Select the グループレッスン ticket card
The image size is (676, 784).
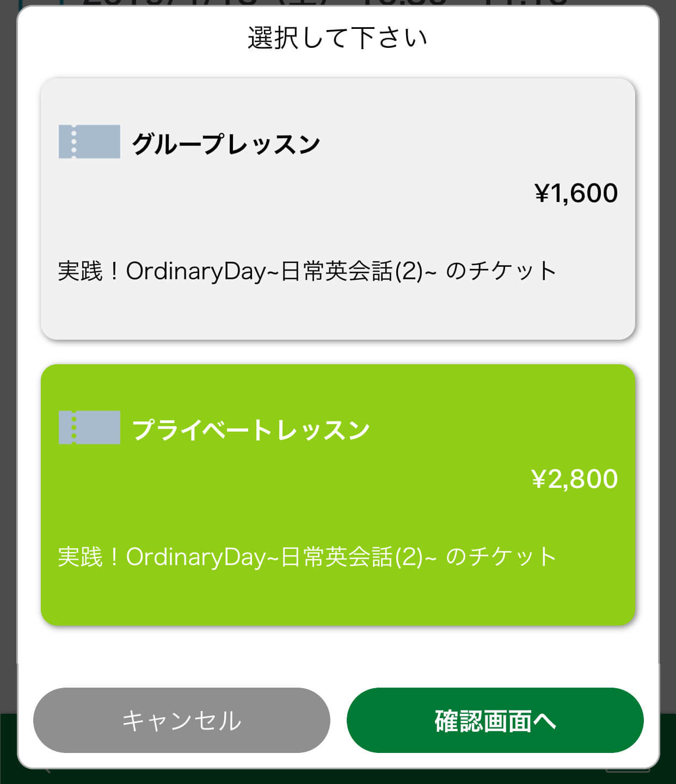click(338, 209)
